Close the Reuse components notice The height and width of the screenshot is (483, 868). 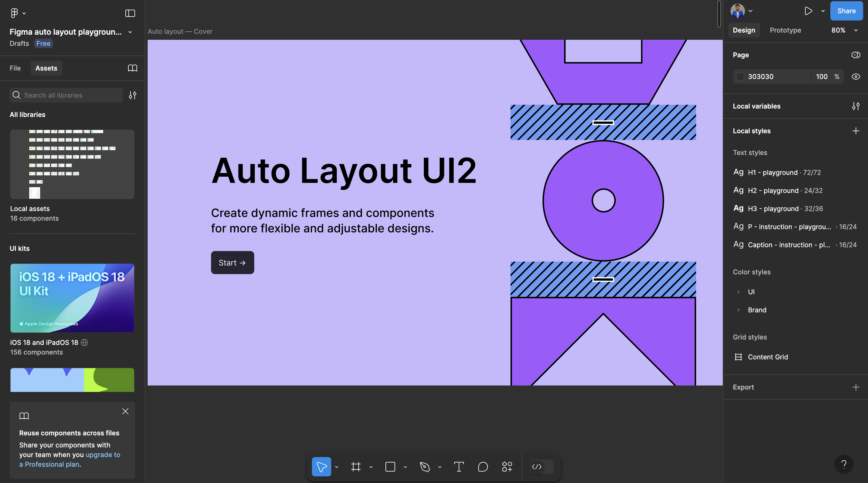(x=125, y=411)
